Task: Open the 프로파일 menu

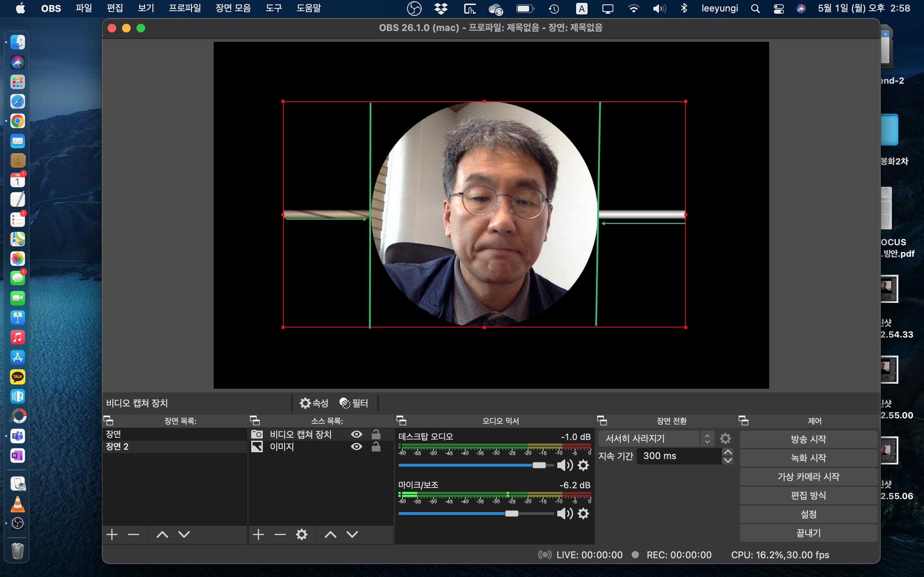Action: (x=185, y=8)
